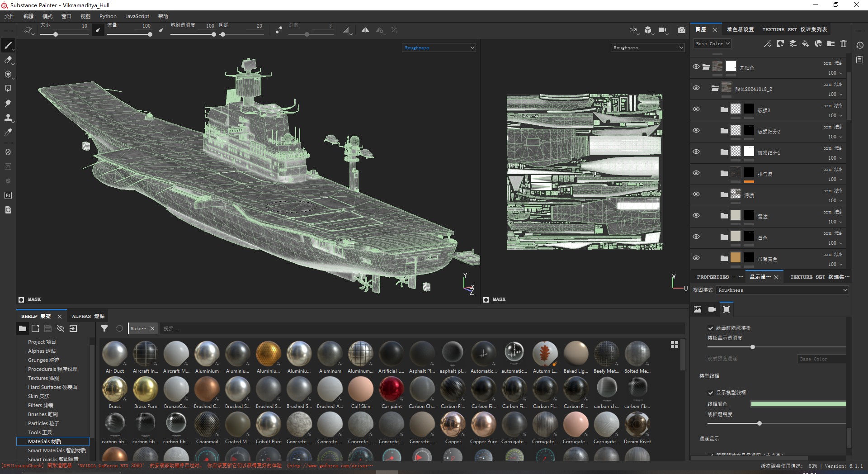The image size is (868, 474).
Task: Open 视图模式 Roughness dropdown
Action: (x=782, y=290)
